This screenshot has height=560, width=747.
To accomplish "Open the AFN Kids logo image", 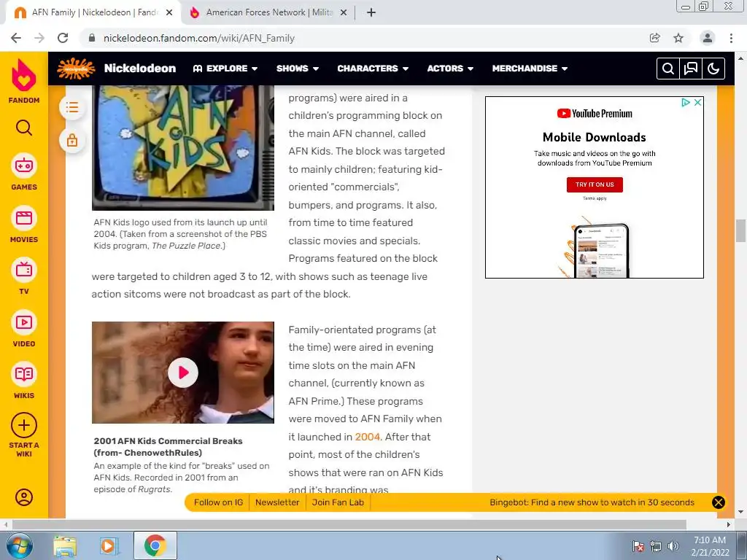I will point(183,147).
